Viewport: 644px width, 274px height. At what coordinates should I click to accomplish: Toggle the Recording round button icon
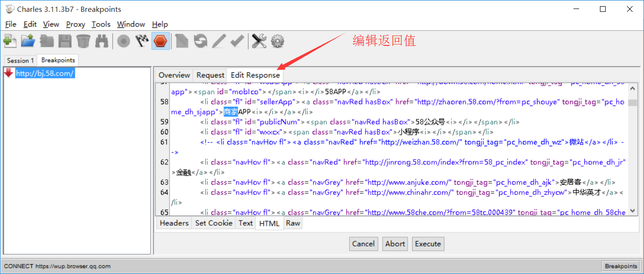[124, 41]
